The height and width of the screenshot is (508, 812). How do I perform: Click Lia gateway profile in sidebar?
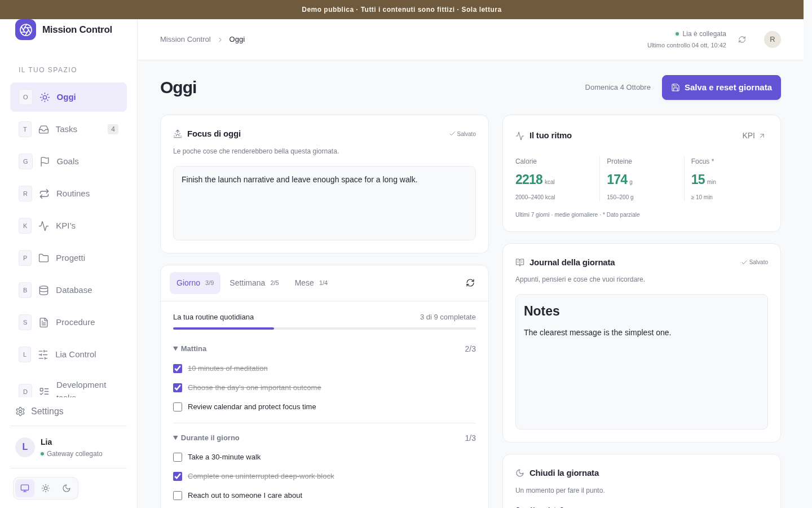[x=68, y=447]
